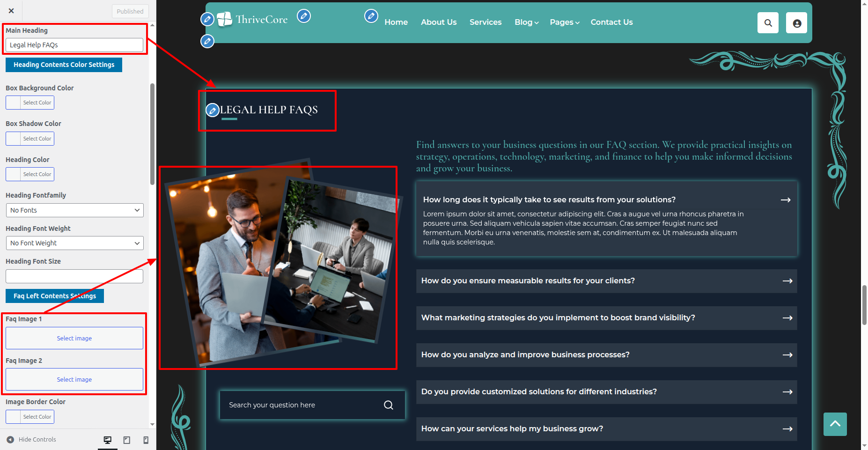This screenshot has height=450, width=868.
Task: Click magnifier icon in FAQ search box
Action: point(388,405)
